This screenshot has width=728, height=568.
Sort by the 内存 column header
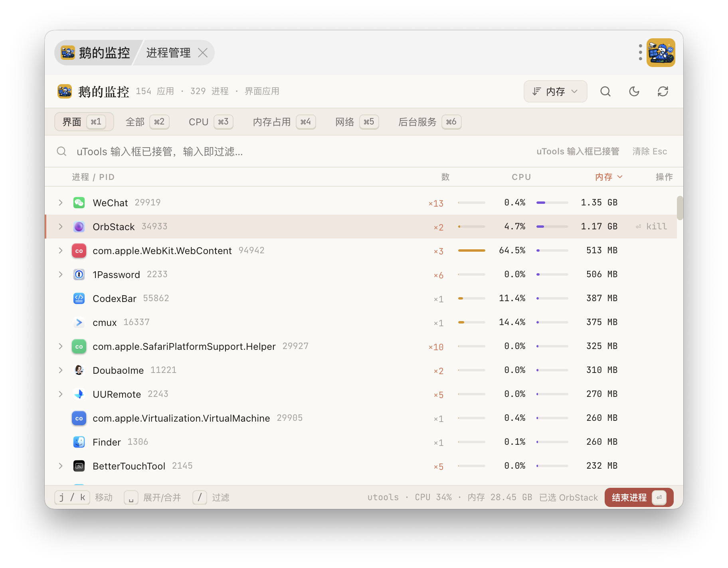point(609,177)
